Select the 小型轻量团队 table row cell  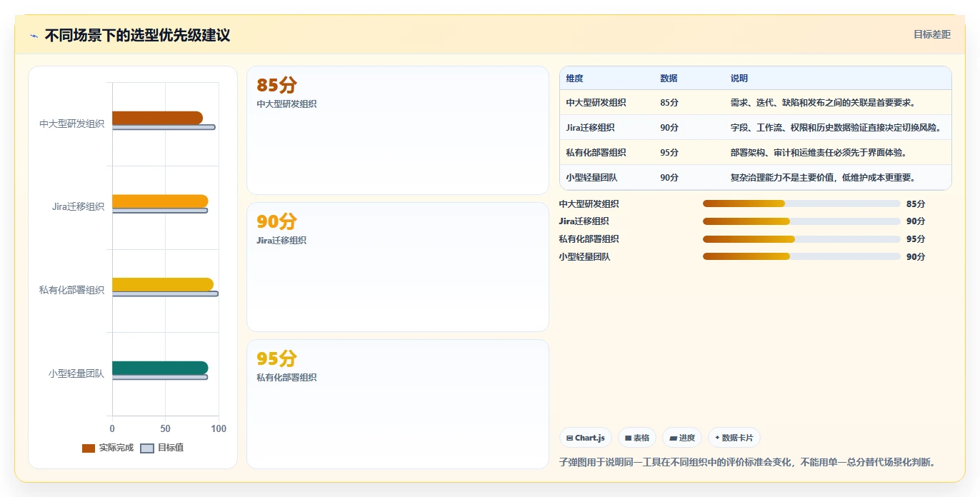(591, 178)
